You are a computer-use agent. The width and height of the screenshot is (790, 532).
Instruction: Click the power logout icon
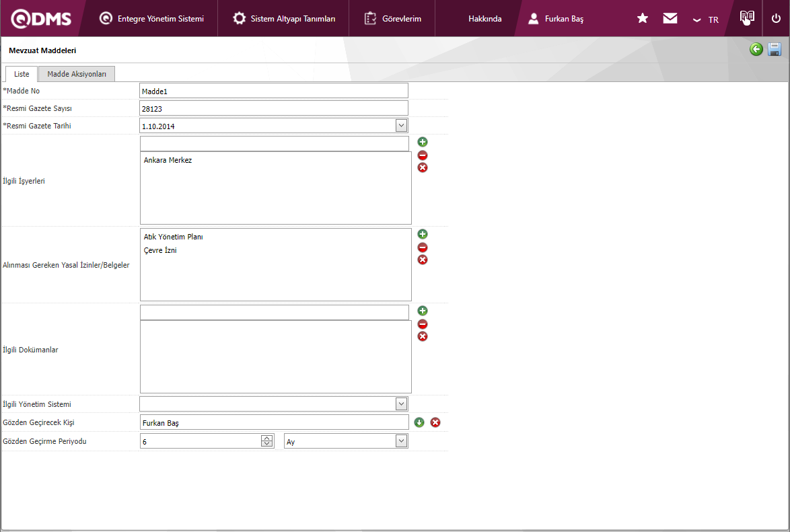pos(776,18)
